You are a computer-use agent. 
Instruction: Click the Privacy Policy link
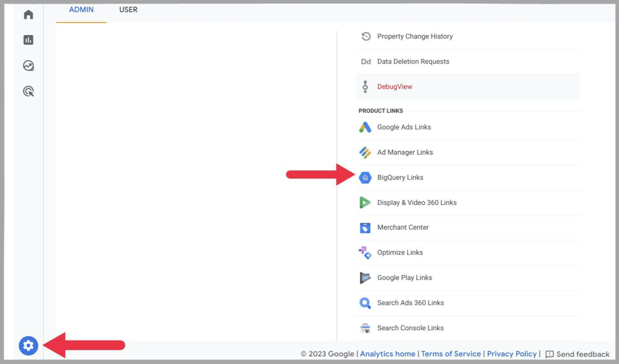coord(511,354)
